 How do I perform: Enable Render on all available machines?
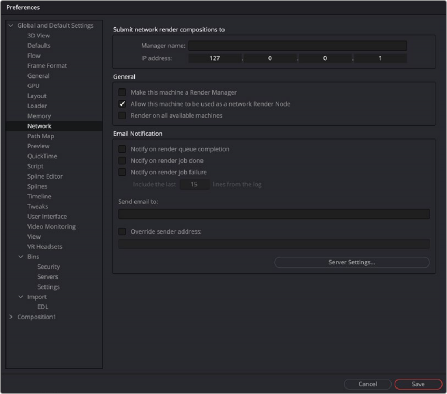tap(122, 115)
